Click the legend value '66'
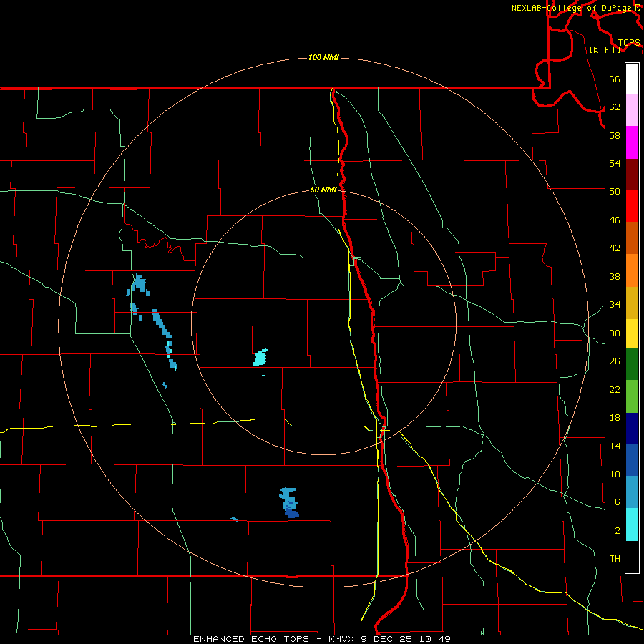The height and width of the screenshot is (644, 644). (x=615, y=79)
